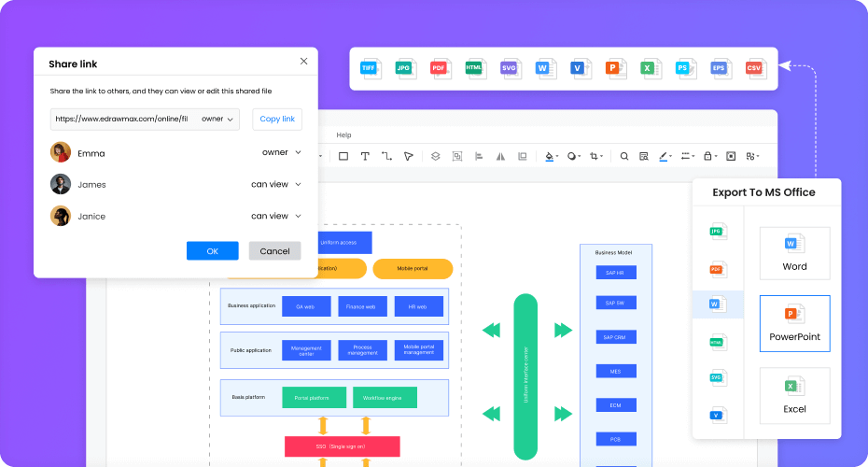Click the align objects icon
The image size is (868, 467).
tap(479, 156)
